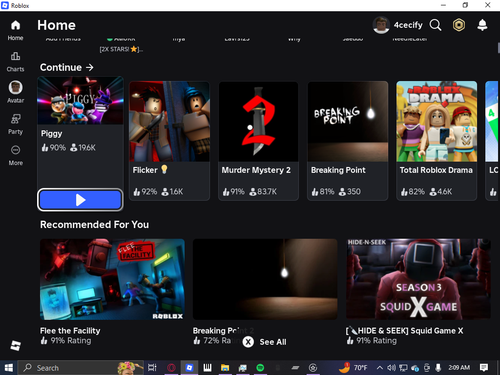
Task: Open the Breaking Point 2 recommended thumbnail
Action: pos(265,279)
